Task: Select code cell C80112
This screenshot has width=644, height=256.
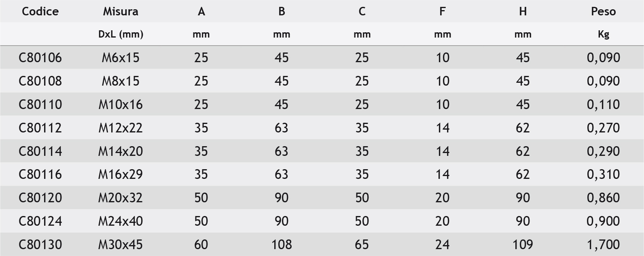Action: 40,128
